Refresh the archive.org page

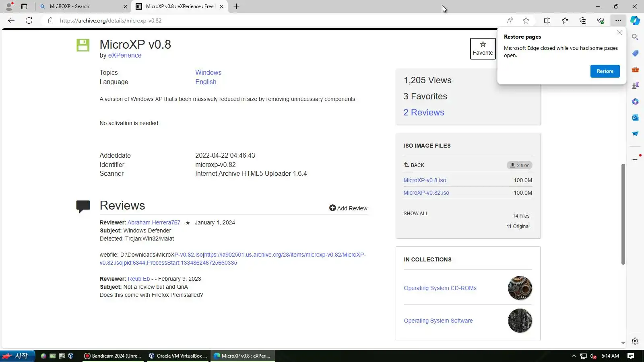tap(29, 21)
